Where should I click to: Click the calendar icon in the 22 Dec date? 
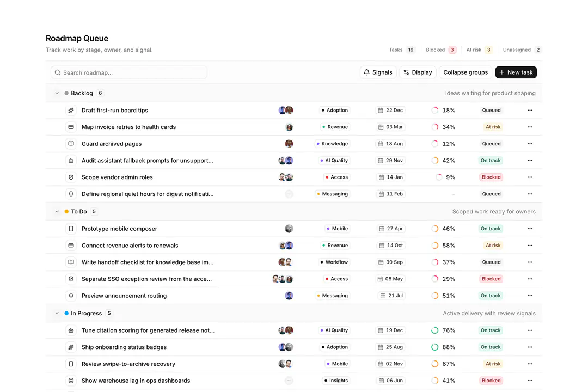click(x=381, y=111)
